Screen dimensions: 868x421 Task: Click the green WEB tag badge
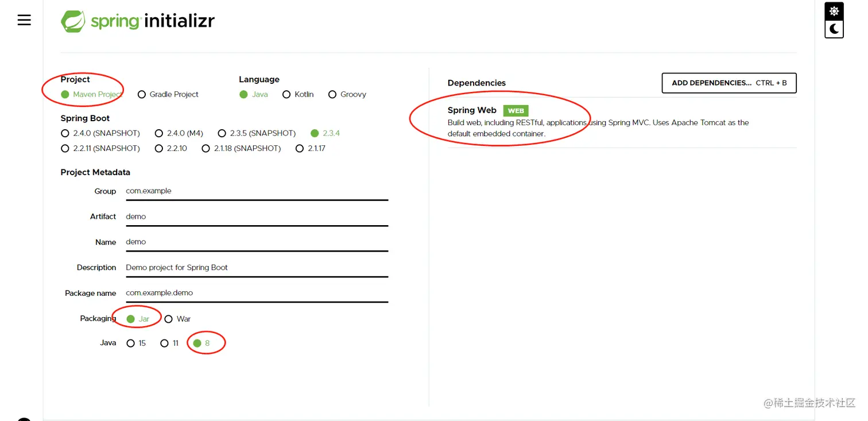point(516,111)
